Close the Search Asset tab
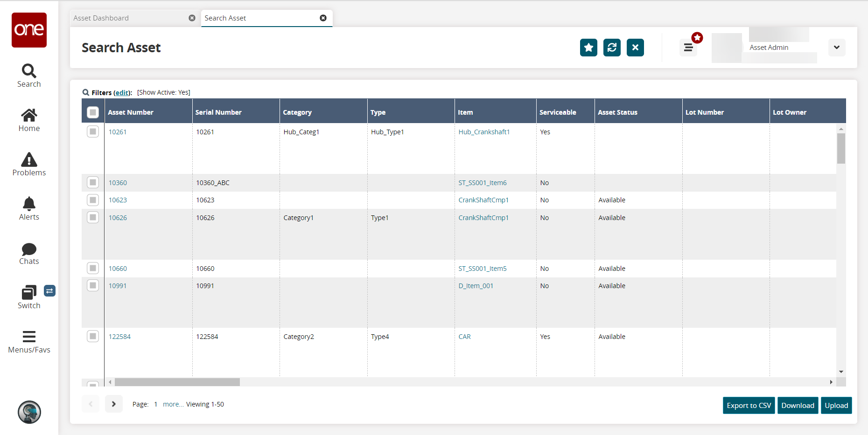The image size is (868, 435). [323, 18]
